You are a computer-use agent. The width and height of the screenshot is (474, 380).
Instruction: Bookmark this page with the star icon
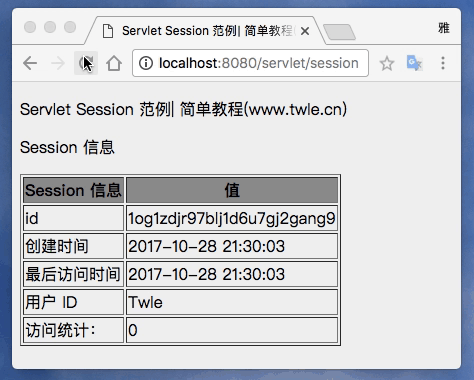point(387,63)
